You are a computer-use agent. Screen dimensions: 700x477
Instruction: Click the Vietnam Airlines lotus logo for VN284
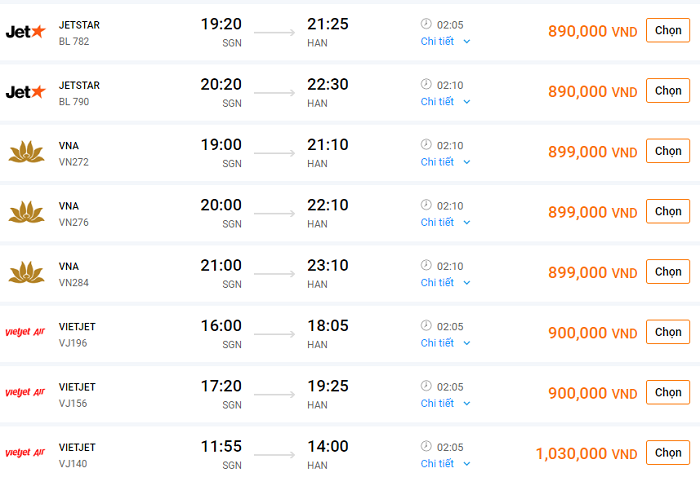coord(26,272)
